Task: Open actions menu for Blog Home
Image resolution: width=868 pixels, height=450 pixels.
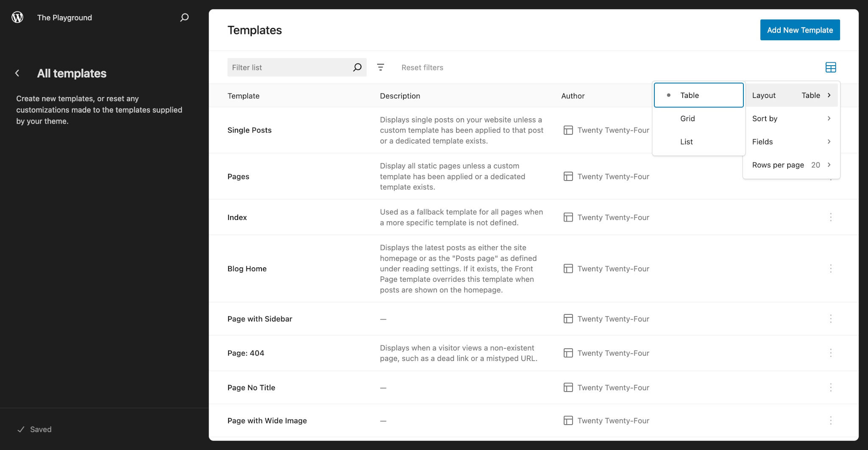Action: coord(831,269)
